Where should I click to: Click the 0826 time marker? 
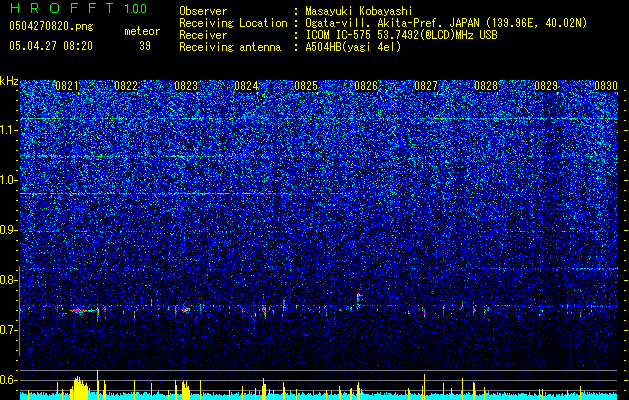pos(366,86)
